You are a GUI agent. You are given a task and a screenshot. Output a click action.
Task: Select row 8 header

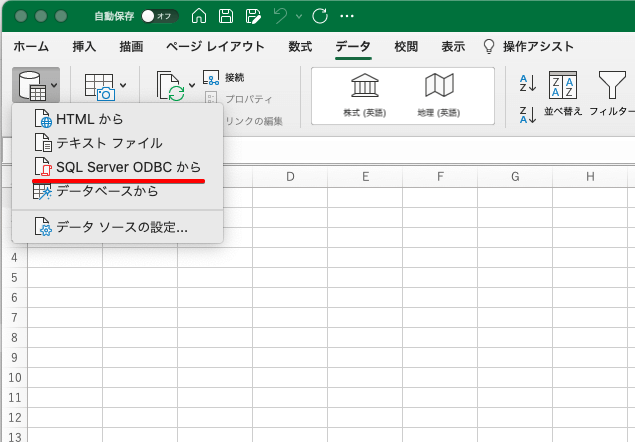coord(15,337)
